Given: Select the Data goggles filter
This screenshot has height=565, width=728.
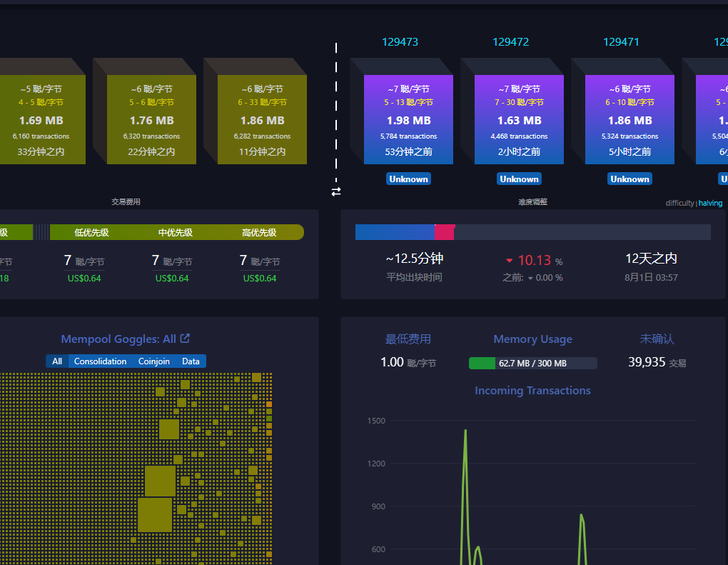Looking at the screenshot, I should [191, 361].
